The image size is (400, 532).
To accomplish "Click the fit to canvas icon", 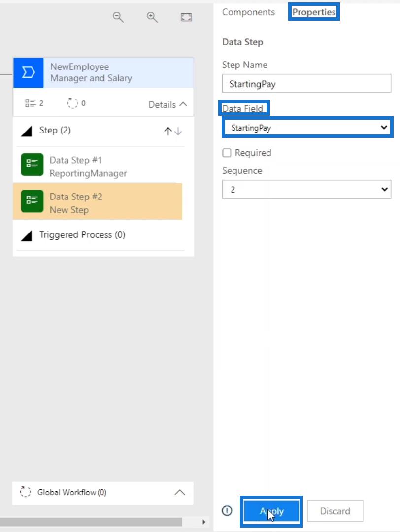I will [186, 17].
